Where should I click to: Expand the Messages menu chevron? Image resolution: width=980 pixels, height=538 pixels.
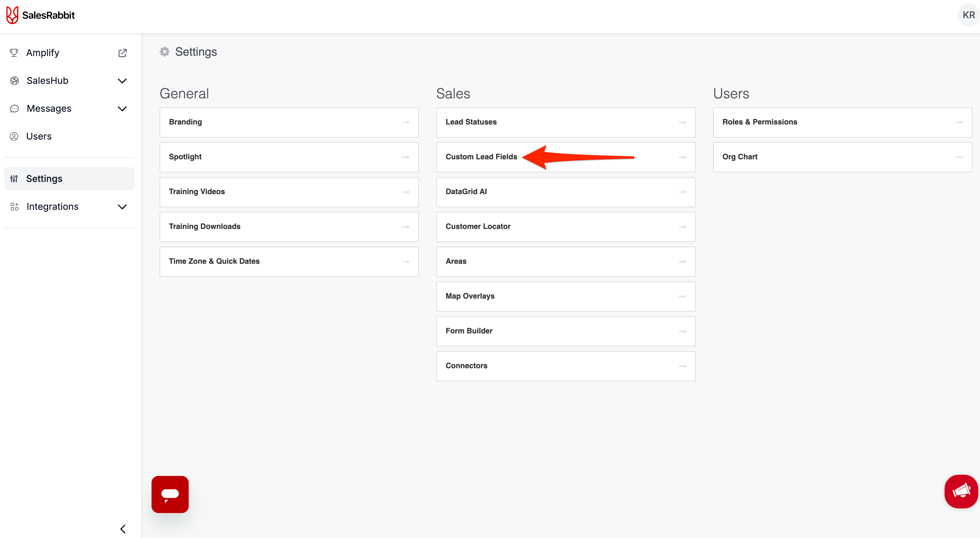click(122, 109)
